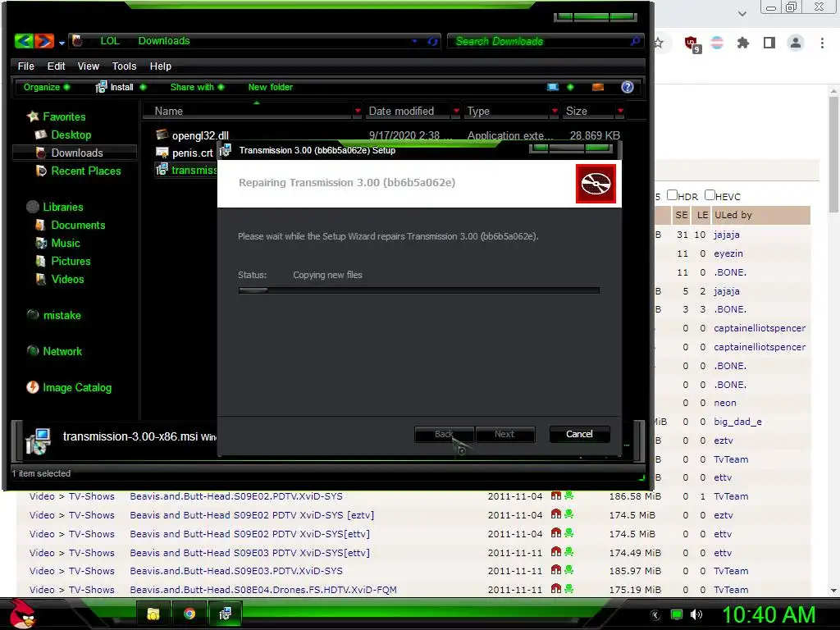The image size is (840, 630).
Task: Go back with the green back arrow
Action: coord(24,41)
